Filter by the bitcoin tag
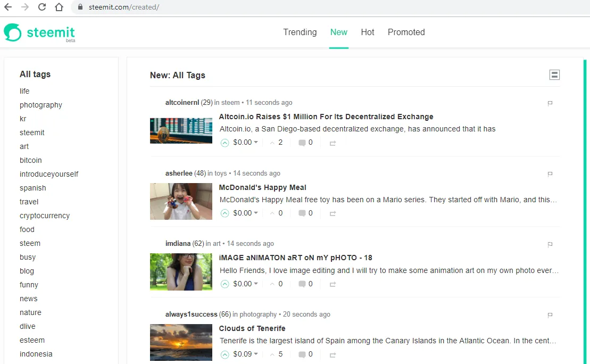This screenshot has height=364, width=590. click(x=30, y=160)
